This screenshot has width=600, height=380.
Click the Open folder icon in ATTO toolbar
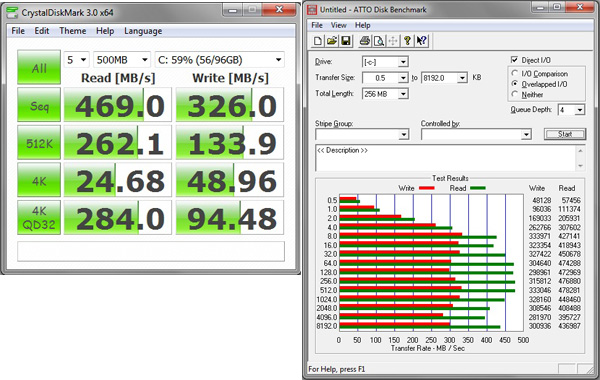[x=332, y=41]
